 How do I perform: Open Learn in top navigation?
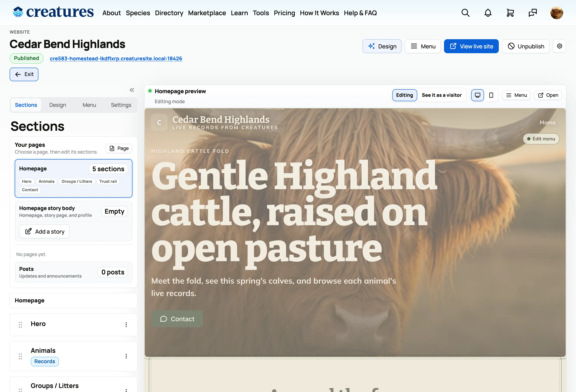239,13
